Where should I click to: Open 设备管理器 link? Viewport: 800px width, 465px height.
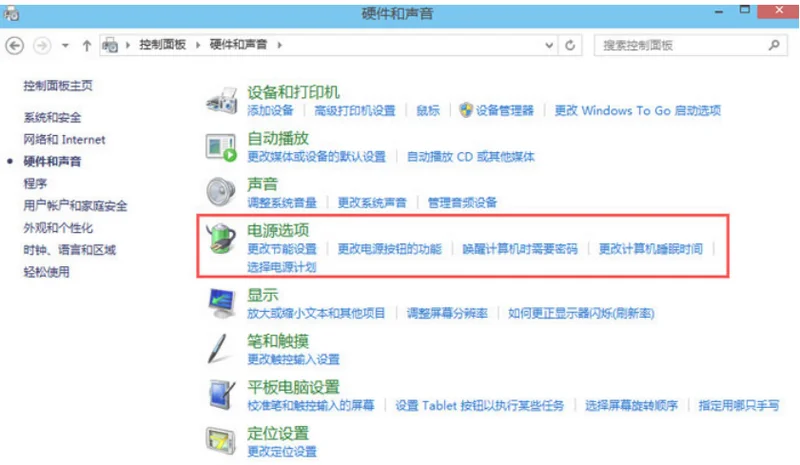pyautogui.click(x=505, y=110)
